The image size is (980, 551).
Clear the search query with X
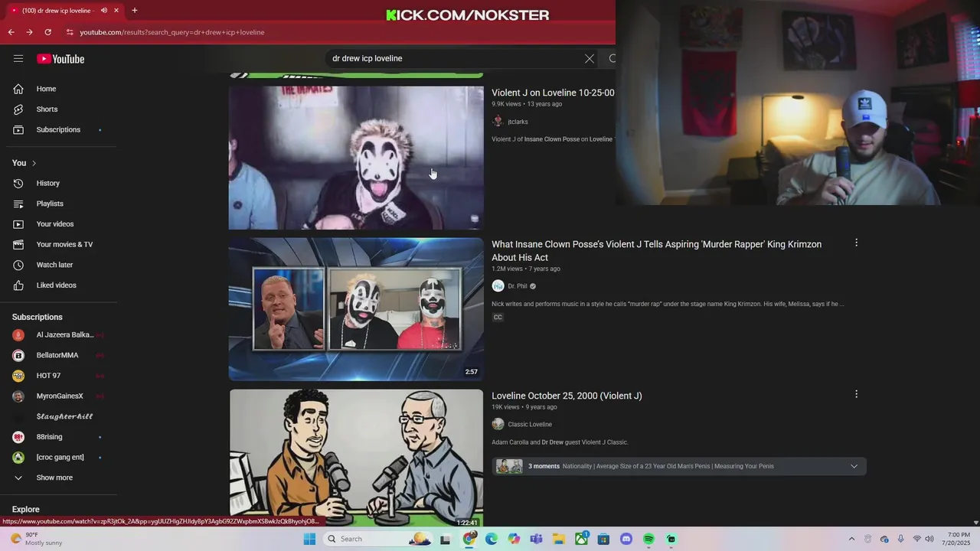coord(590,58)
